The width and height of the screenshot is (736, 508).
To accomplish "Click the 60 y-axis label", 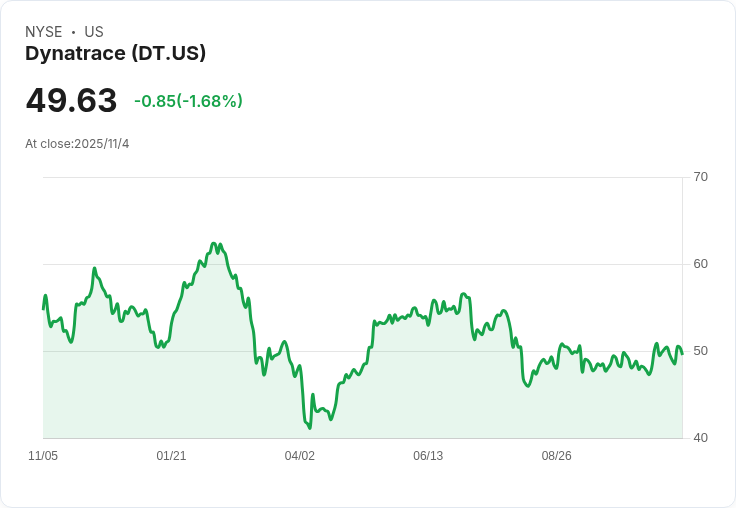I will (700, 264).
